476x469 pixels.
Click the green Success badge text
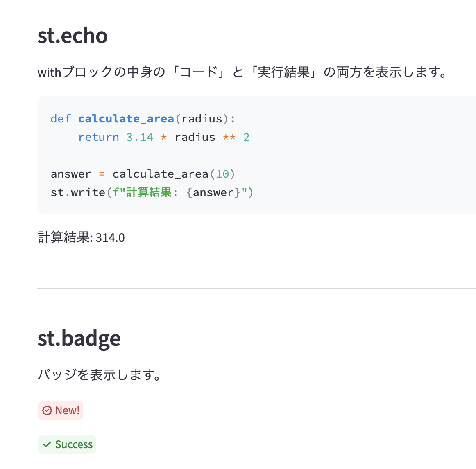click(x=74, y=444)
